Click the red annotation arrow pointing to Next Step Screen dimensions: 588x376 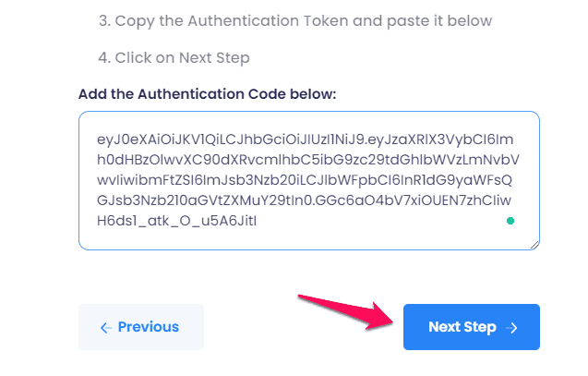click(x=346, y=310)
